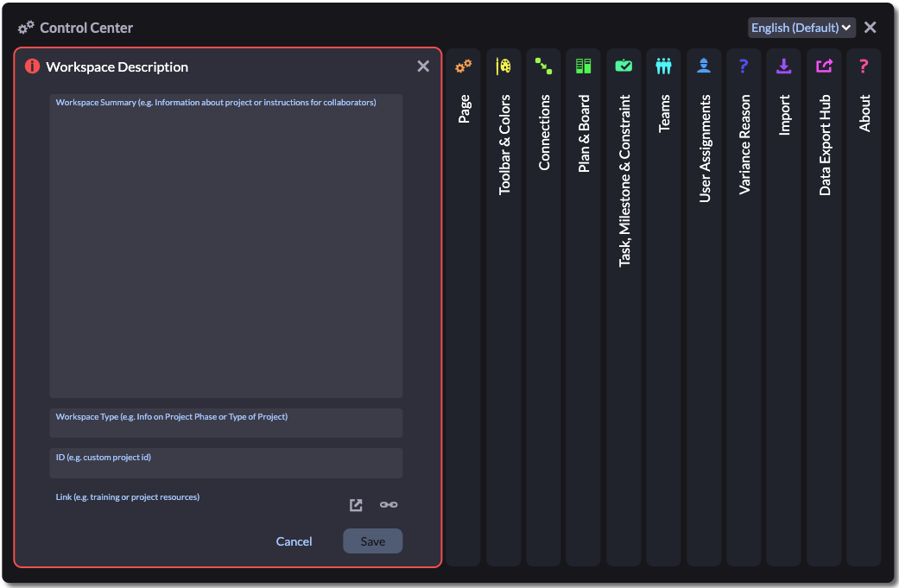Open the English (Default) language dropdown
Screen dimensions: 899x588
coord(801,28)
